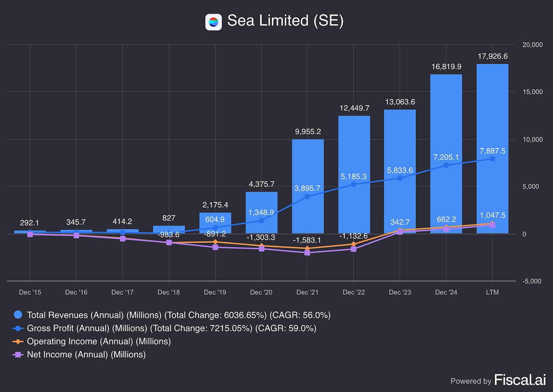Click the Sea Limited (SE) chart title
This screenshot has width=553, height=392.
(285, 21)
